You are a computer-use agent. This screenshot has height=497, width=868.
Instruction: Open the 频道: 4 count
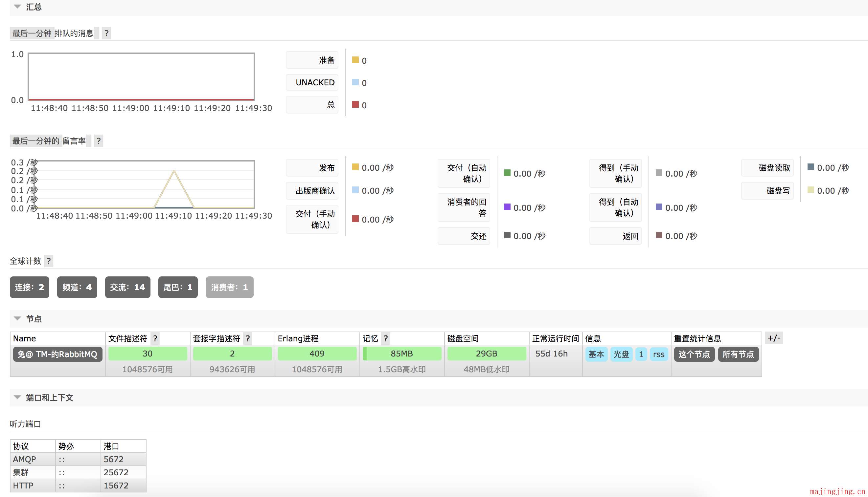pyautogui.click(x=77, y=288)
